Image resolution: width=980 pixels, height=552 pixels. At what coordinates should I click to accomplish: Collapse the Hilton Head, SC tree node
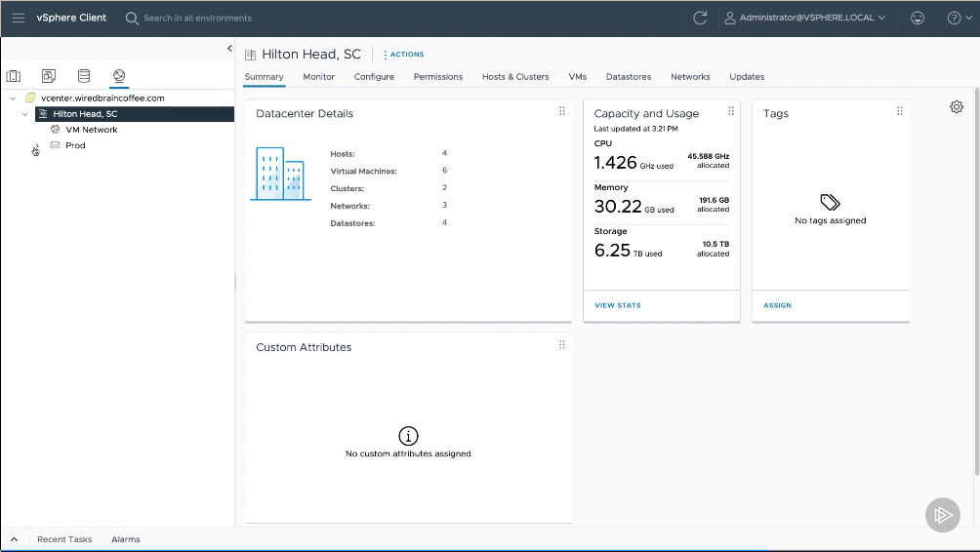tap(25, 114)
